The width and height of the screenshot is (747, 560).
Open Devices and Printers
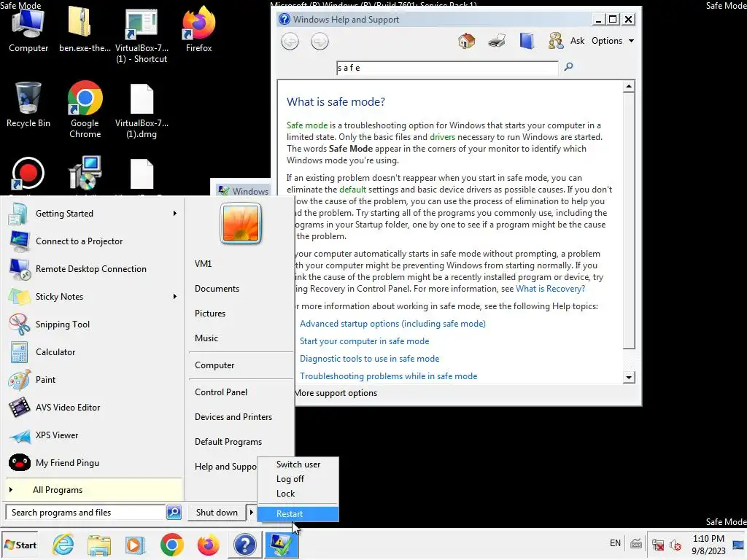[x=233, y=416]
